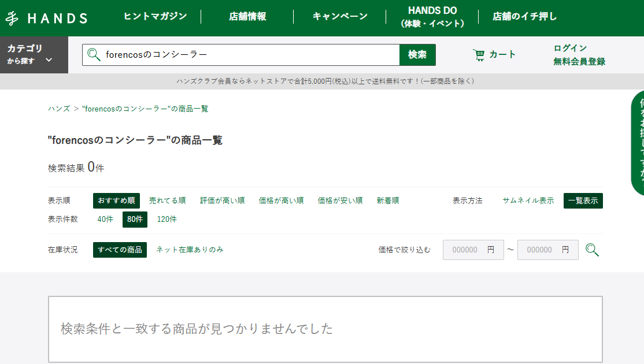Select 一覧表示 view
This screenshot has height=364, width=644.
[x=583, y=200]
